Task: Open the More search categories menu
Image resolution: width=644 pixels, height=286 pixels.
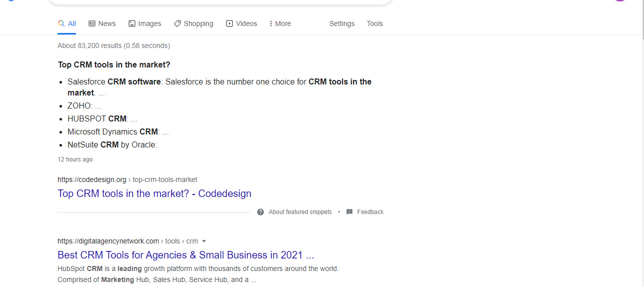Action: point(280,23)
